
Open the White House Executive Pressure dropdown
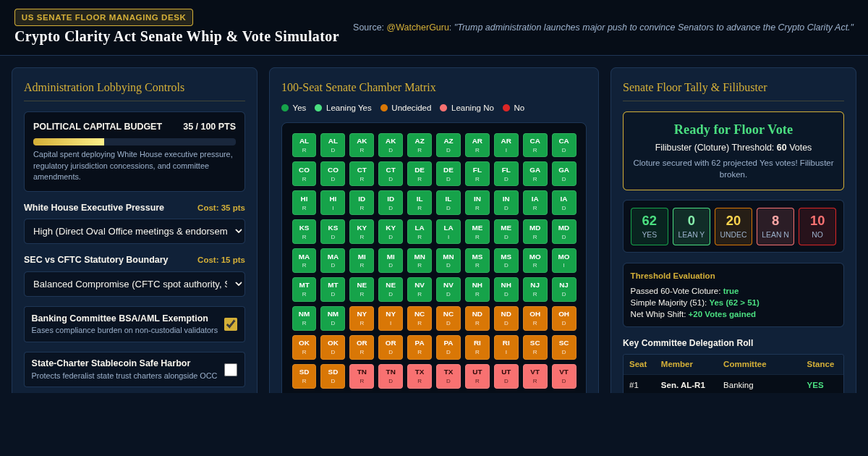(x=135, y=232)
